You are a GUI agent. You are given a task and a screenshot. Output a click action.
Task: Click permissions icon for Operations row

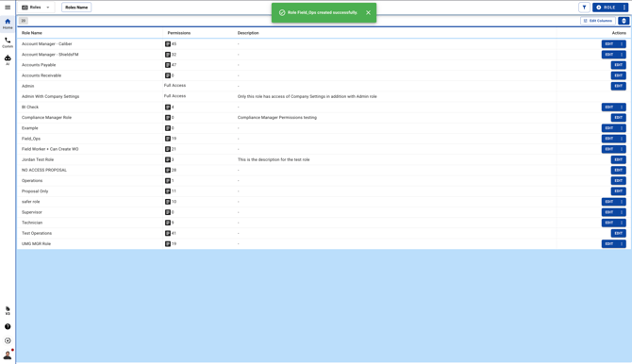point(168,181)
